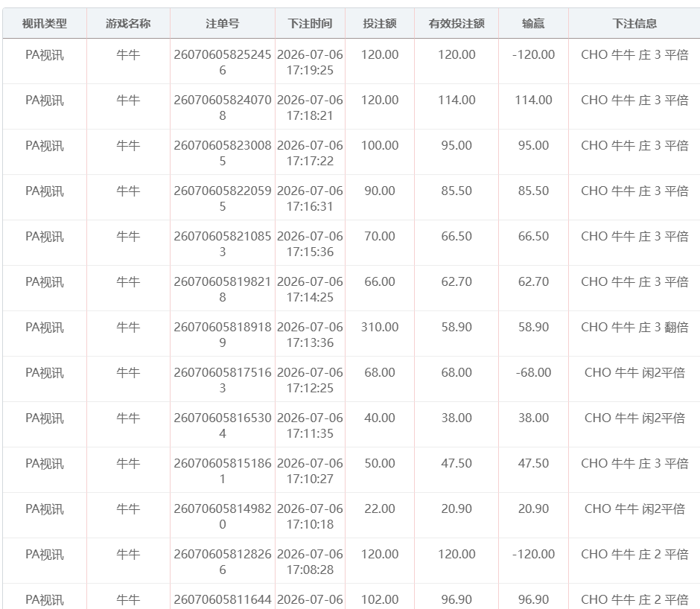Click bet time 2026-07-06 17:17:22
This screenshot has width=700, height=609.
pyautogui.click(x=310, y=153)
